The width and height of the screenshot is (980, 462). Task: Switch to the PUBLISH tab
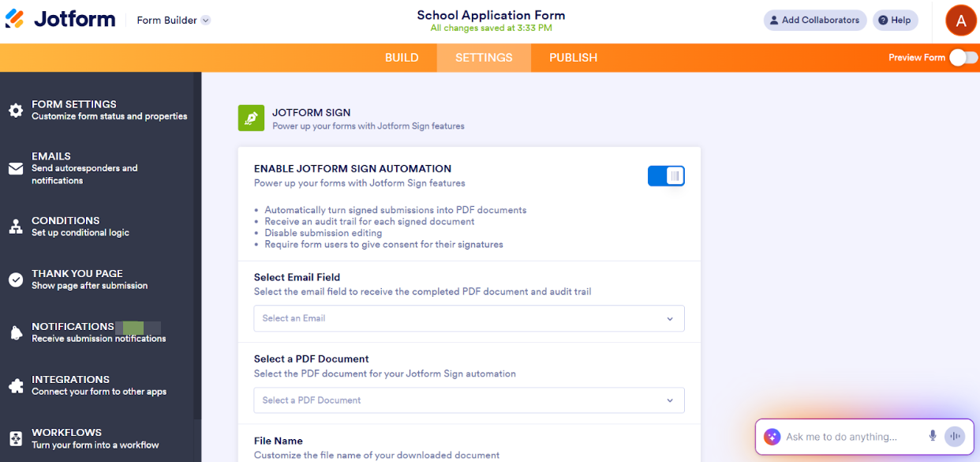point(573,57)
